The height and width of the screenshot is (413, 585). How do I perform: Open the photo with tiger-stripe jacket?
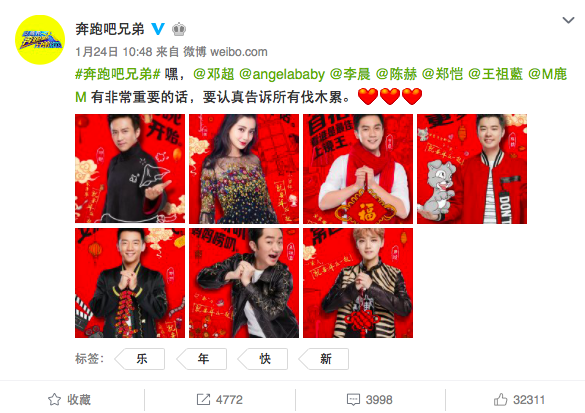358,283
